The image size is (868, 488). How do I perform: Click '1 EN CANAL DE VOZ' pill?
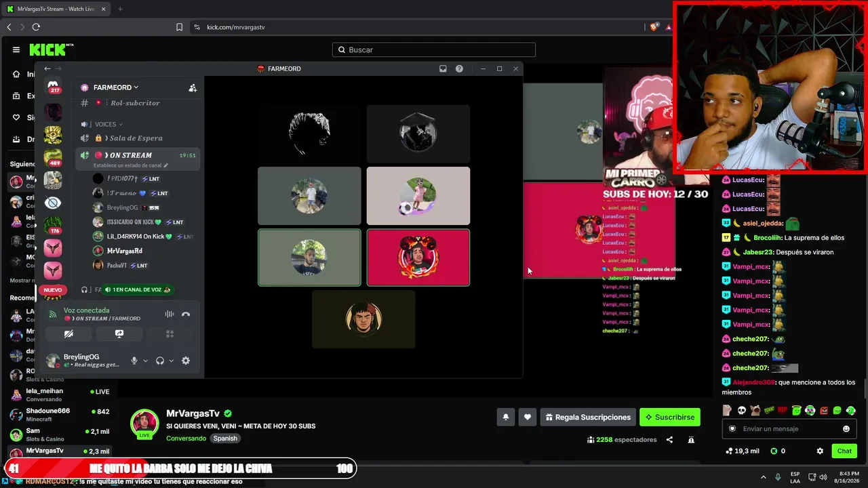[x=137, y=289]
